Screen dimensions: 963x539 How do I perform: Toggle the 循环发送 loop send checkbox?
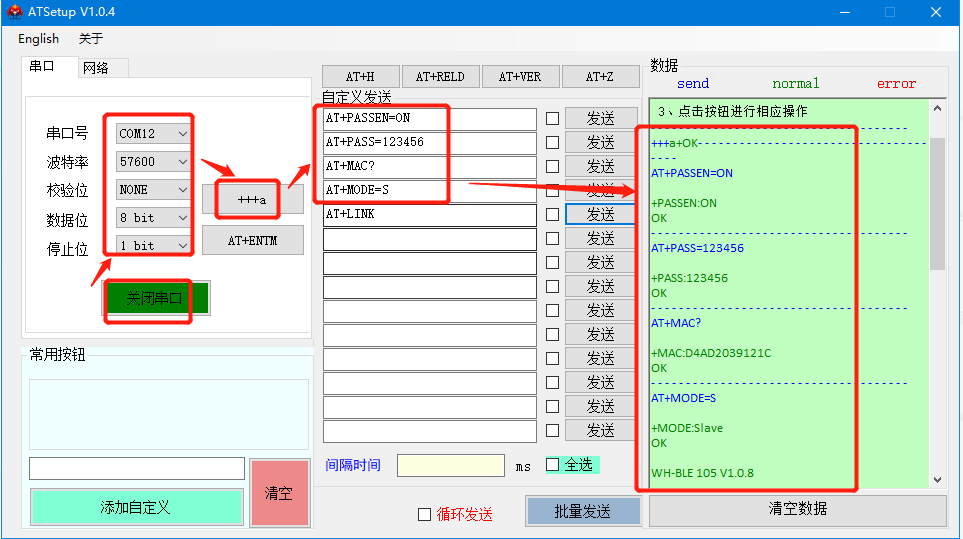pyautogui.click(x=424, y=514)
